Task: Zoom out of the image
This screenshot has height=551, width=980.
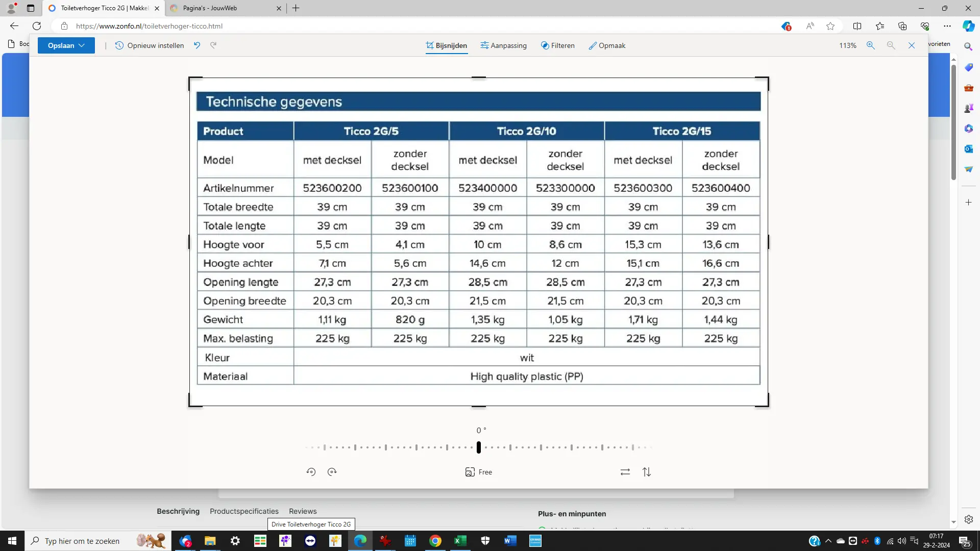Action: (x=891, y=45)
